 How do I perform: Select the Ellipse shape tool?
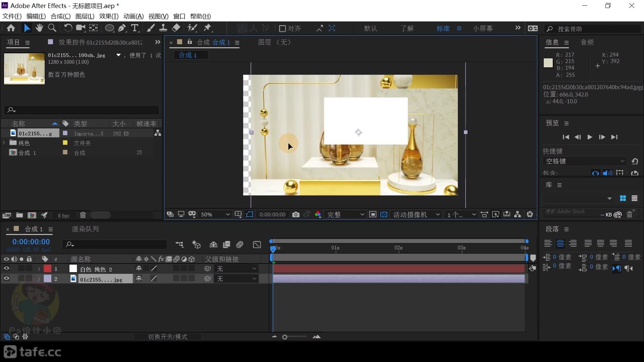pyautogui.click(x=109, y=28)
